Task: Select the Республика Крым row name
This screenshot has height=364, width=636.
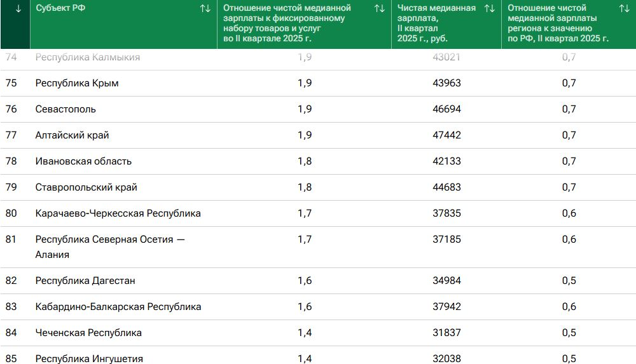Action: (77, 83)
